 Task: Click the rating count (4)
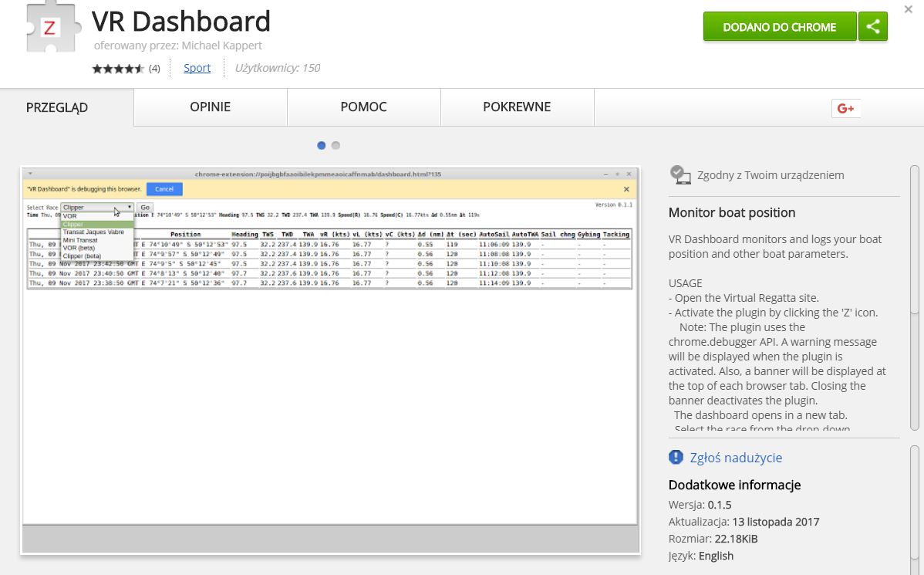(x=154, y=69)
